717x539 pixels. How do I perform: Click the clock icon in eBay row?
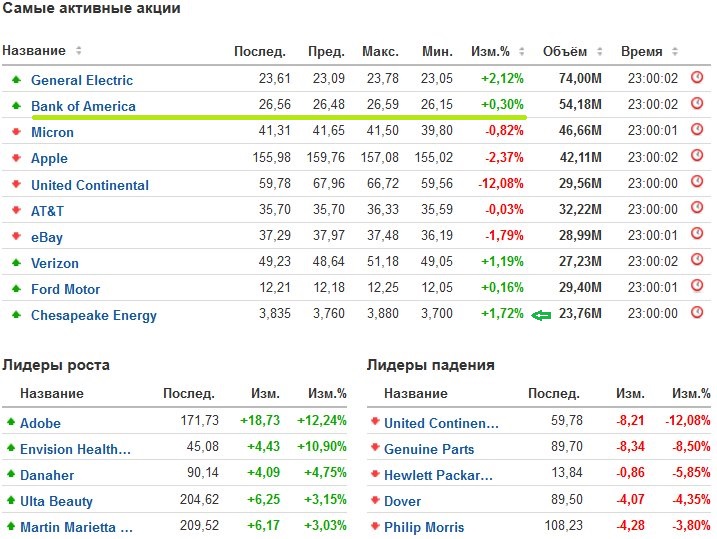[697, 236]
